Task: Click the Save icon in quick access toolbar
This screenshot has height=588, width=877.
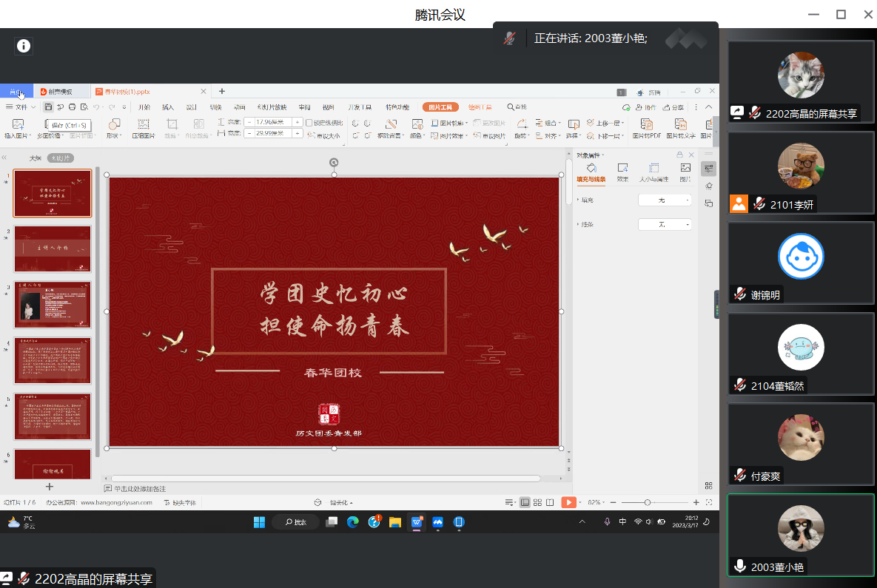Action: click(x=48, y=107)
